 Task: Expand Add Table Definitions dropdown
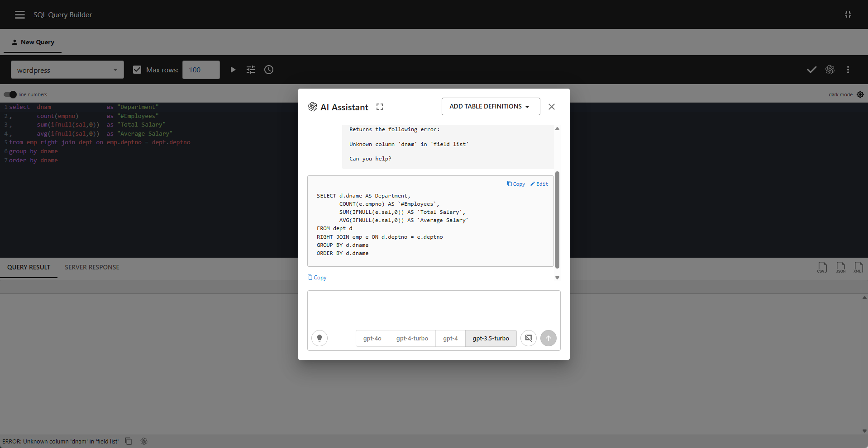pos(491,106)
